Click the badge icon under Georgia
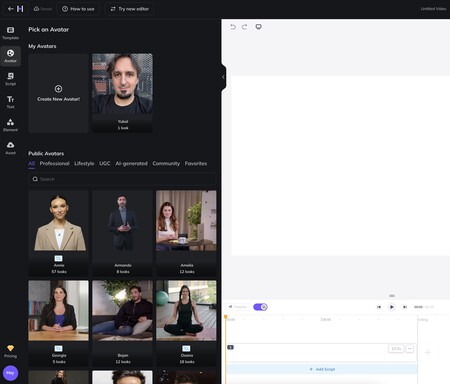 (58, 348)
